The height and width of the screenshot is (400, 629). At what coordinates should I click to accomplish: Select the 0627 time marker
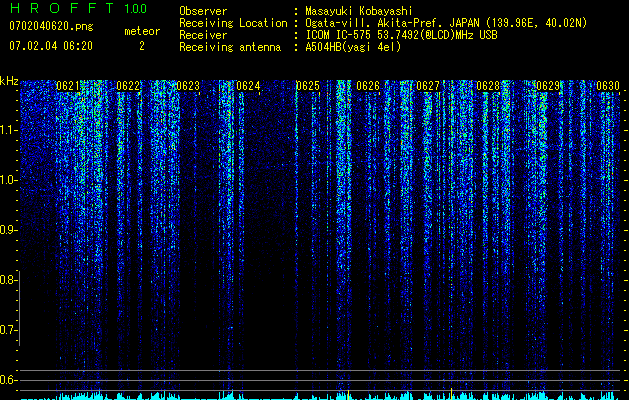pos(428,86)
